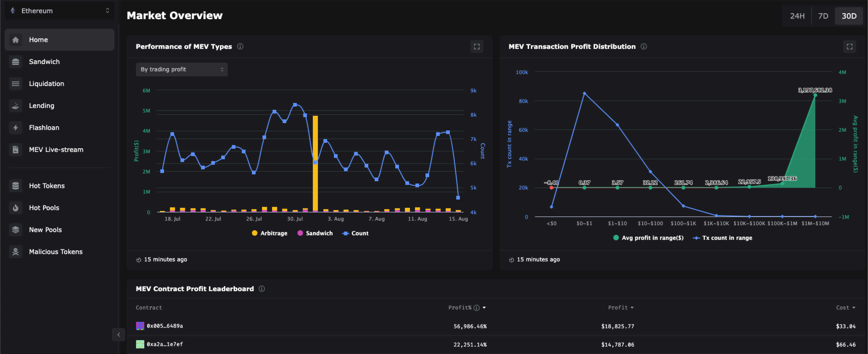Open the Hot Pools flame icon
The width and height of the screenshot is (868, 354).
click(x=16, y=208)
